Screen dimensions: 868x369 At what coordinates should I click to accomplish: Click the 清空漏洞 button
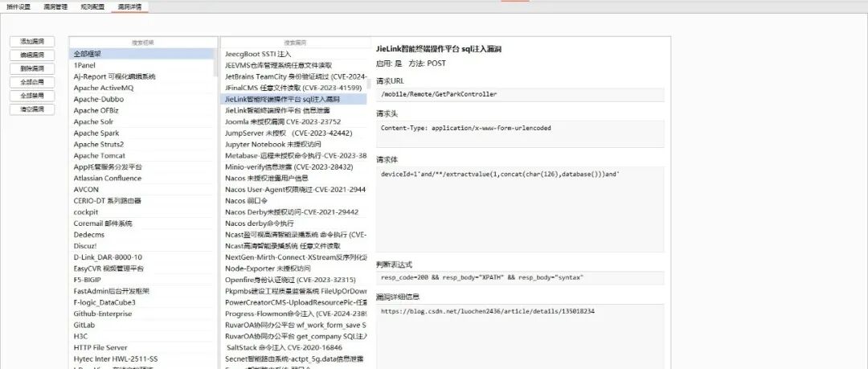33,109
